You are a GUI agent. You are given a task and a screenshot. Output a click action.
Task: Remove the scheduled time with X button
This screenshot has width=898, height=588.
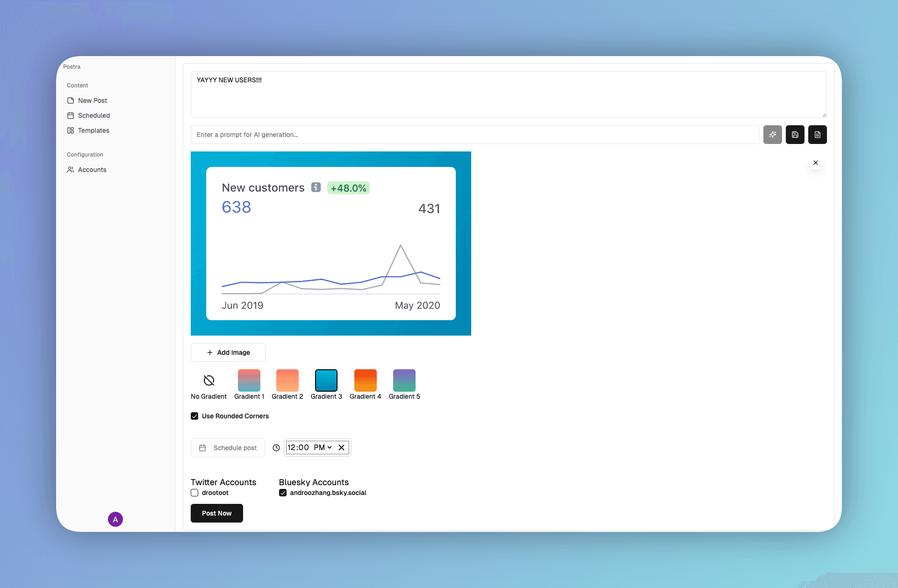(x=342, y=447)
